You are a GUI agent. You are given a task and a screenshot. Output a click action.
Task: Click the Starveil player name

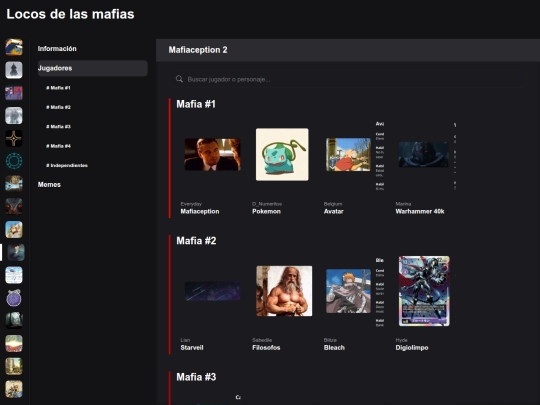(x=192, y=348)
